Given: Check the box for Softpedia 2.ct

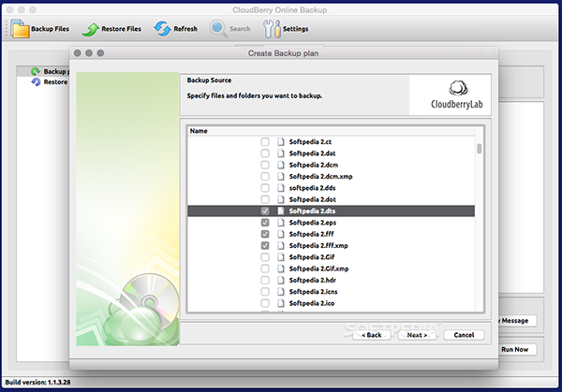Looking at the screenshot, I should tap(265, 142).
